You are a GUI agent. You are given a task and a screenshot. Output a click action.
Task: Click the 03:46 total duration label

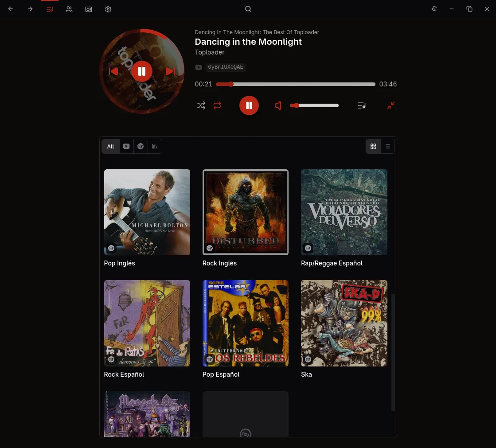pyautogui.click(x=388, y=84)
